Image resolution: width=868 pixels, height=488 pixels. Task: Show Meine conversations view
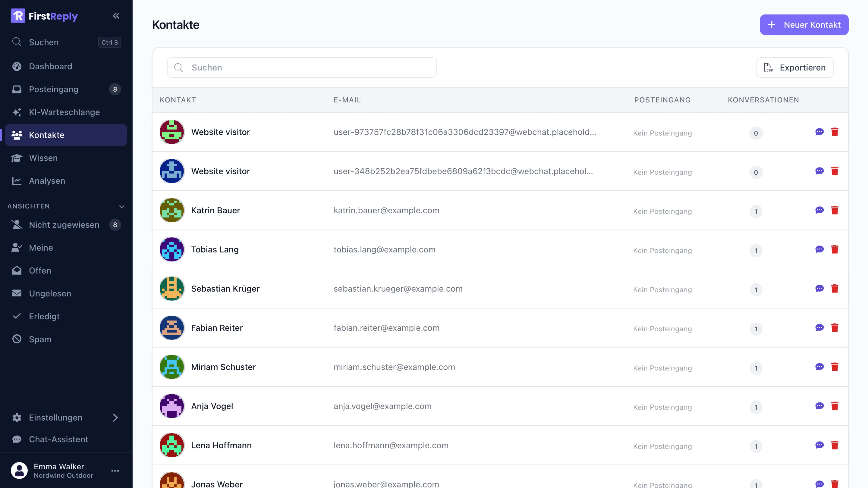pyautogui.click(x=66, y=248)
